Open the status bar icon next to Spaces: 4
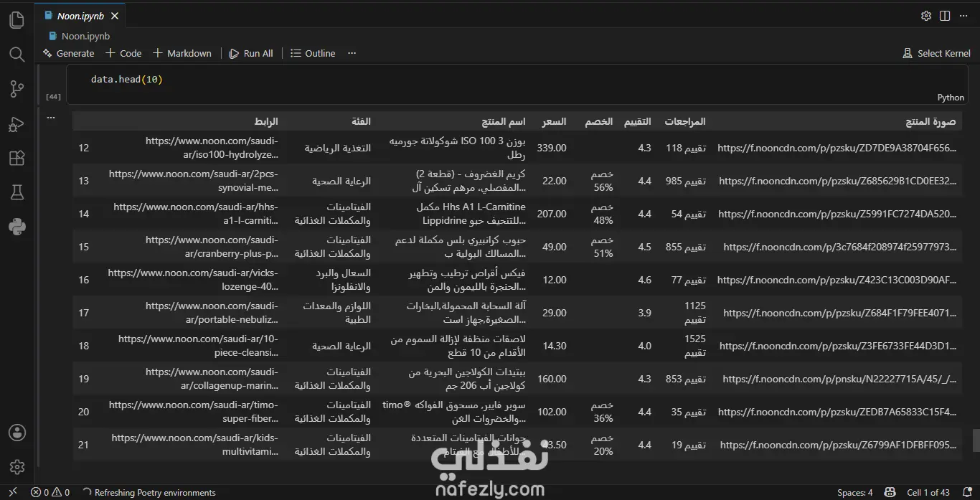This screenshot has height=500, width=980. pos(890,492)
